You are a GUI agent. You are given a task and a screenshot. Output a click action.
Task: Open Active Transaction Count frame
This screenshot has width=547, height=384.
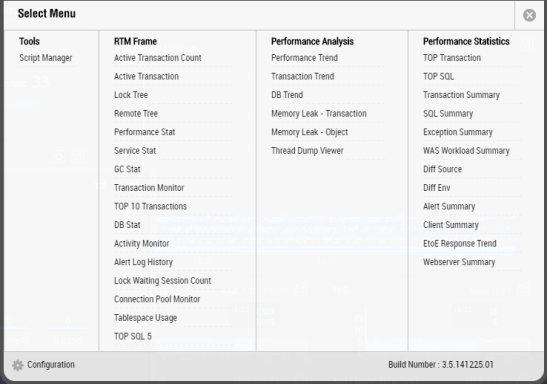[x=158, y=58]
